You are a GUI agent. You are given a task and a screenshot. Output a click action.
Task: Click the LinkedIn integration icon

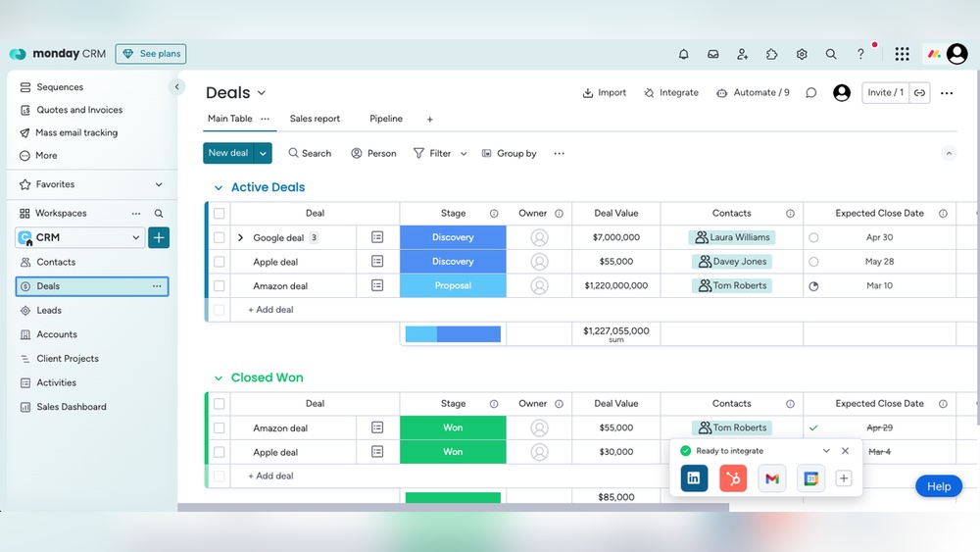coord(694,478)
